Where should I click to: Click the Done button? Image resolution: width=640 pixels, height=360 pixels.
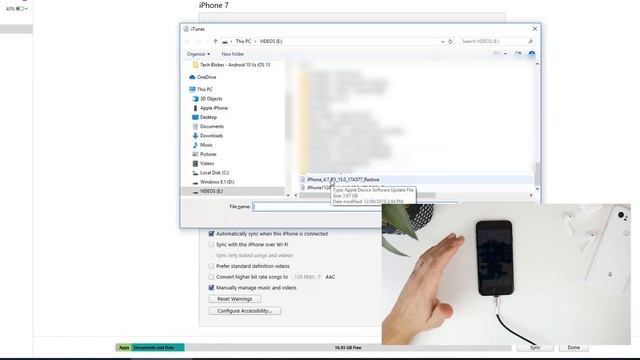573,347
